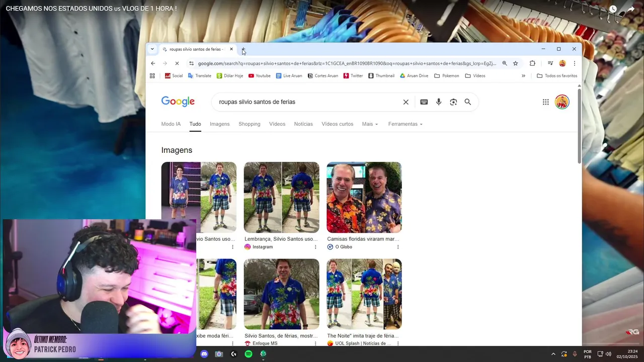Open the Twitter bookmark

353,76
